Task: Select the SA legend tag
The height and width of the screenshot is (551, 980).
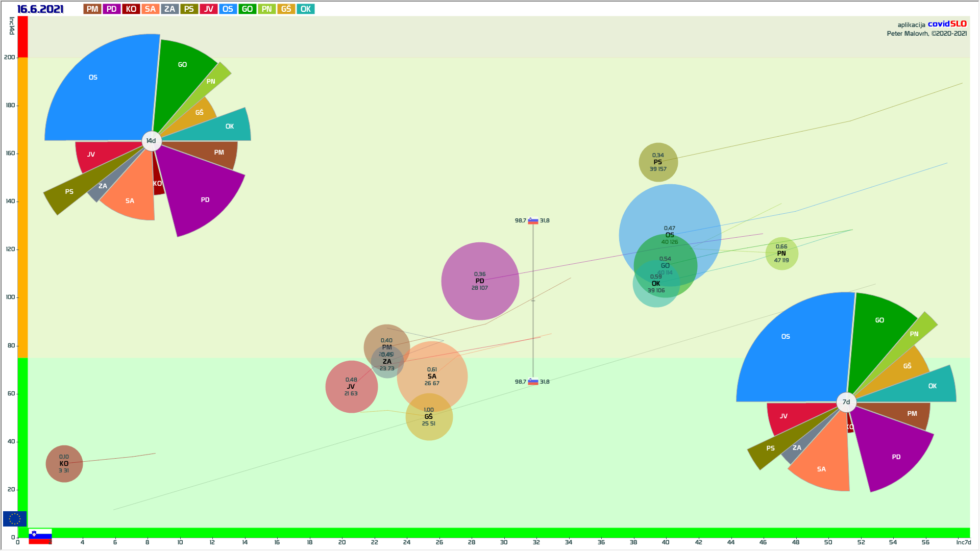Action: [x=150, y=9]
